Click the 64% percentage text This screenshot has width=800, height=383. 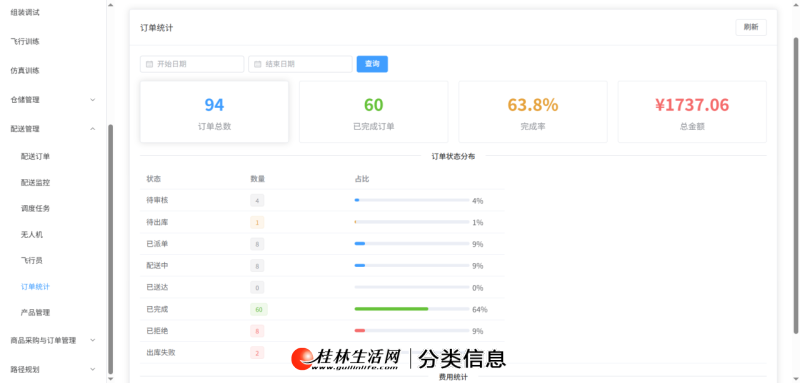tap(480, 310)
